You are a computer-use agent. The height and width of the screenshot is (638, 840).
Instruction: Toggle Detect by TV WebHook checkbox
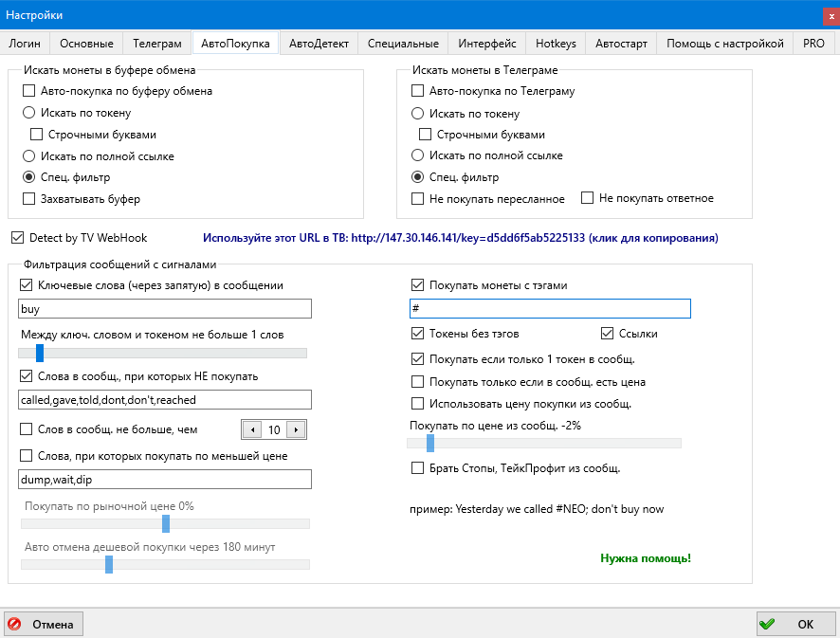pos(17,238)
